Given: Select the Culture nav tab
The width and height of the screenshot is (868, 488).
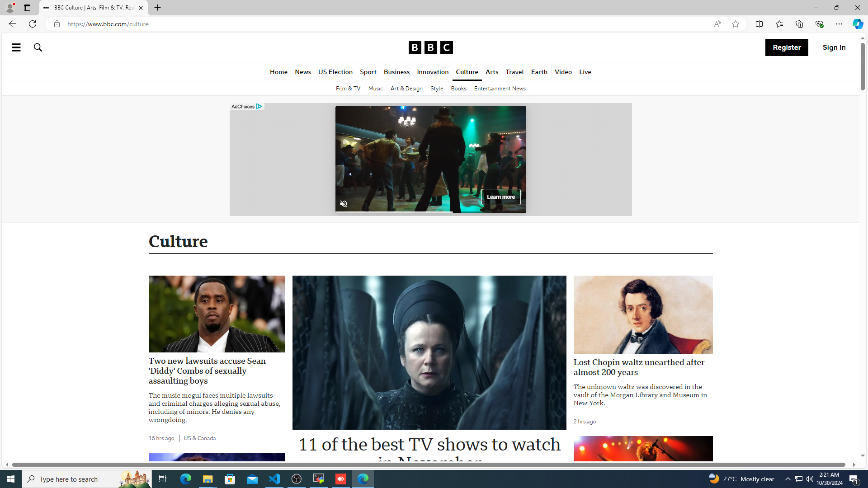Looking at the screenshot, I should [x=467, y=72].
